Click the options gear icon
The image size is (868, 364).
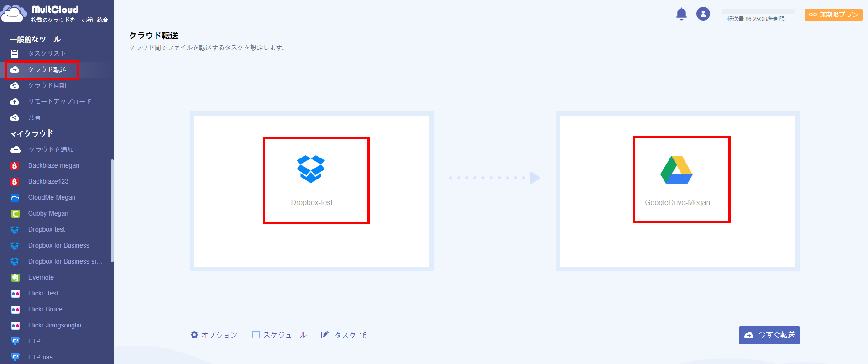(x=194, y=335)
